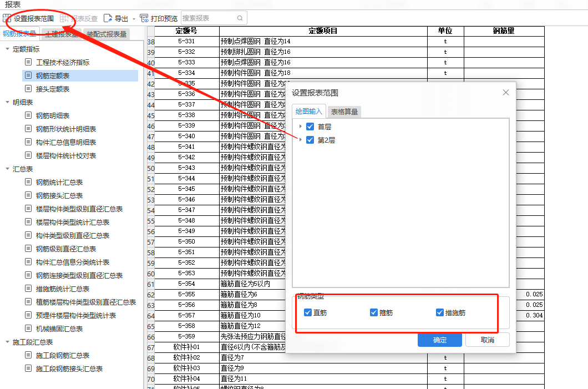The image size is (588, 389).
Task: Expand the 第2层 tree node arrow
Action: click(300, 140)
